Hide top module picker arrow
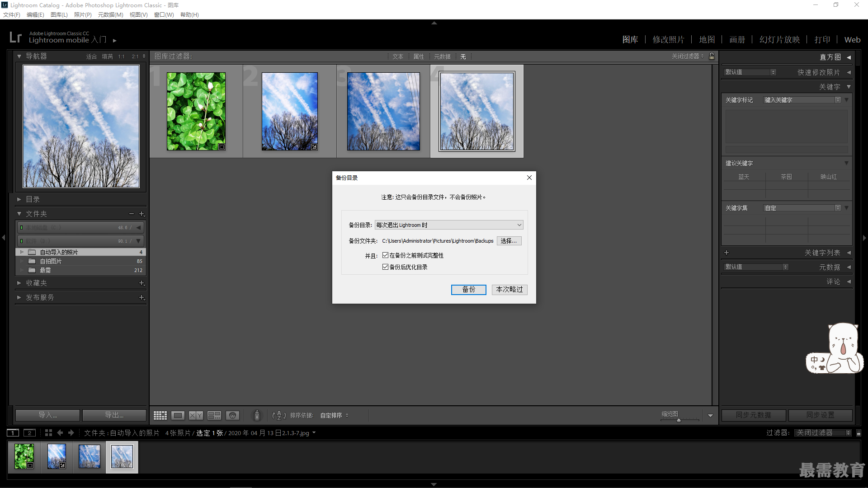 [x=434, y=23]
